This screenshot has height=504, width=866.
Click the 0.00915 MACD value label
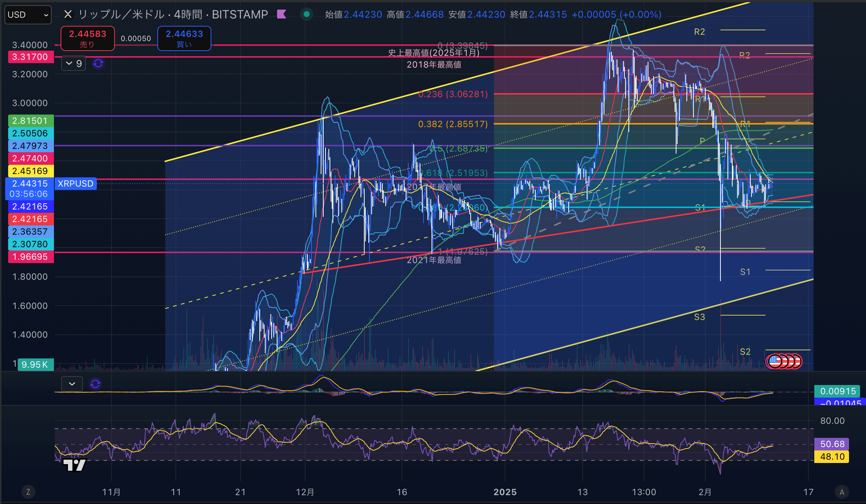click(x=838, y=391)
